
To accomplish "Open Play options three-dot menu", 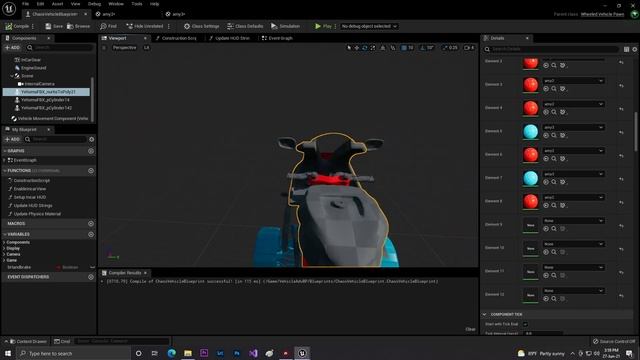I will click(336, 26).
